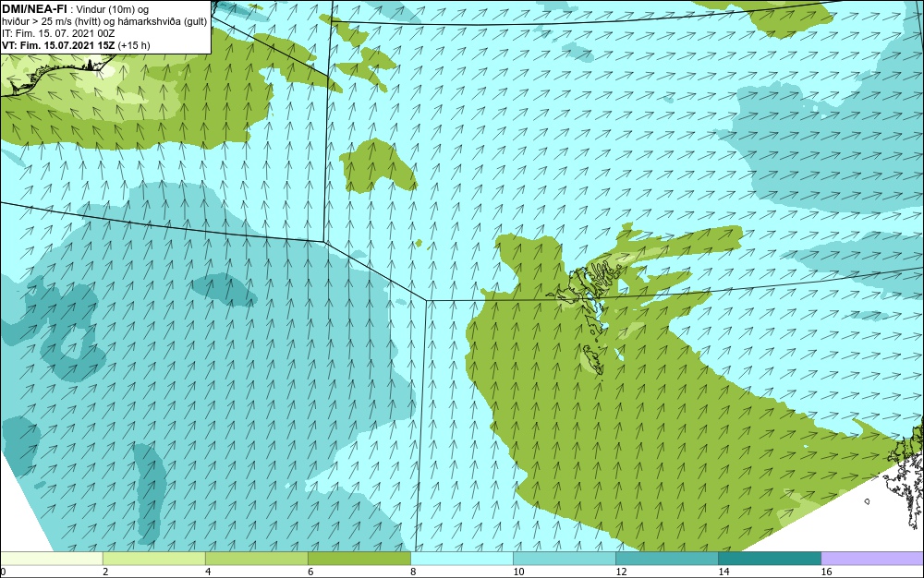Click the purple above-16 m/s legend swatch
Viewport: 924px width, 578px height.
[x=872, y=559]
